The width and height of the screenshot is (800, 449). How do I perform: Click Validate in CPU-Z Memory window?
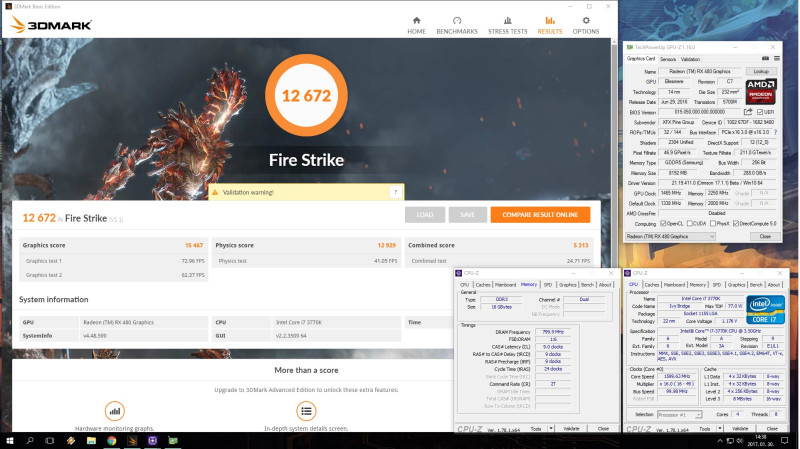pos(571,429)
